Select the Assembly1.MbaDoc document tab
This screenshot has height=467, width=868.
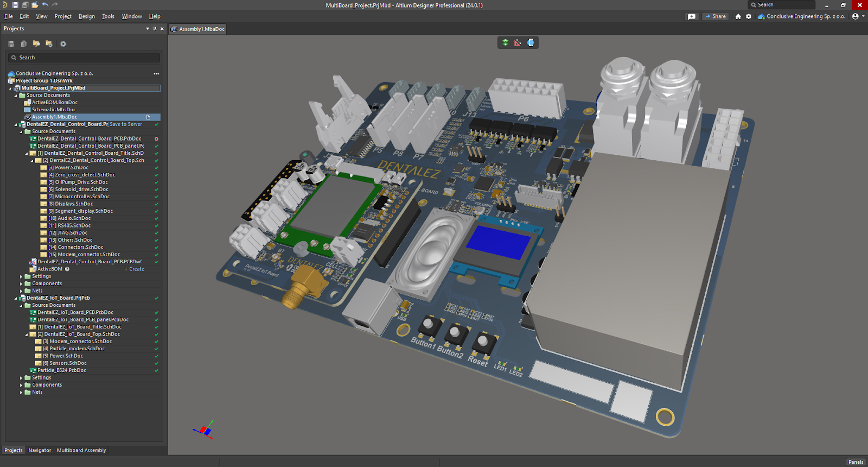pos(197,29)
